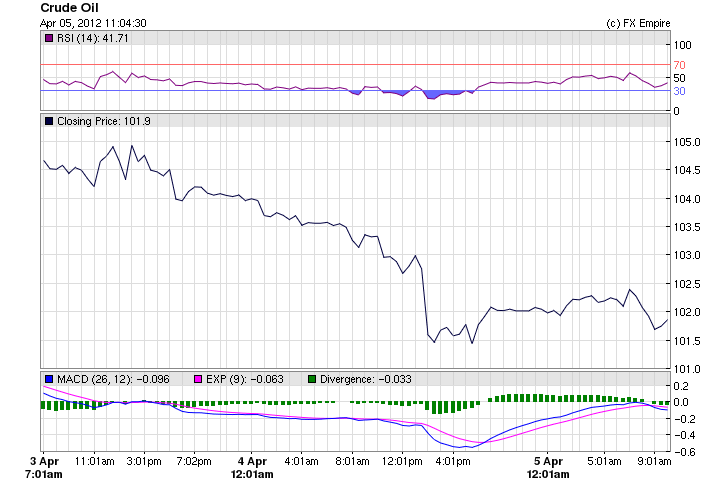
Task: Click the price axis label '102.0'
Action: (x=687, y=312)
